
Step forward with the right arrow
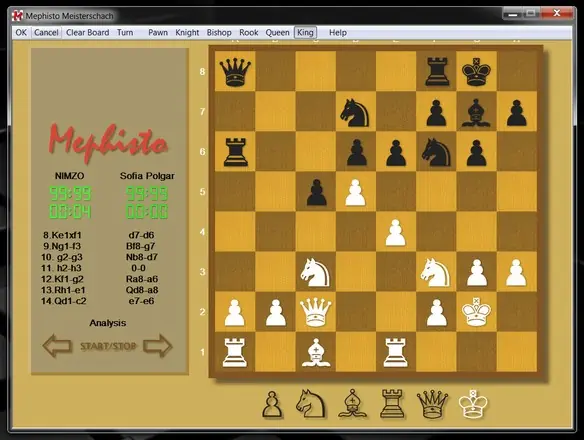[158, 346]
